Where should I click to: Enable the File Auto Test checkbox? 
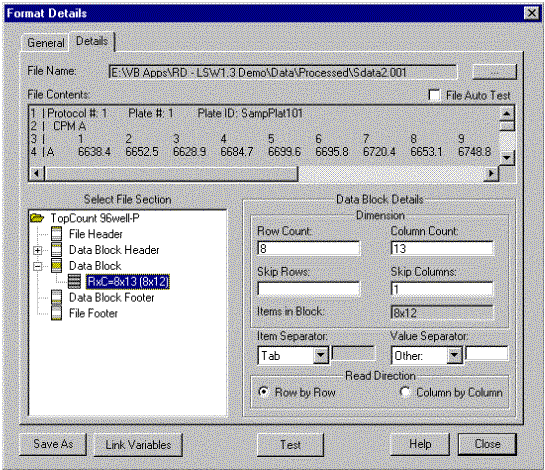coord(434,95)
